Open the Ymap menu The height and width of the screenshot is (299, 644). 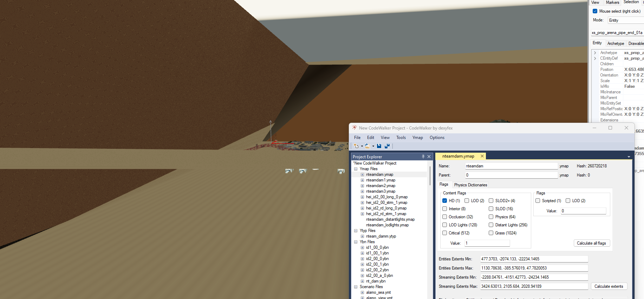417,138
